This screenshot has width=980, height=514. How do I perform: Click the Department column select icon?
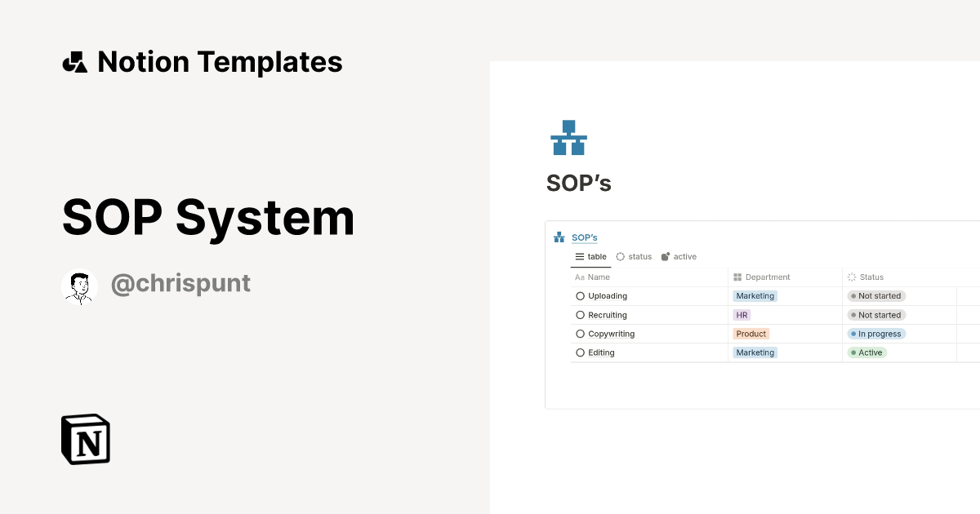click(736, 277)
